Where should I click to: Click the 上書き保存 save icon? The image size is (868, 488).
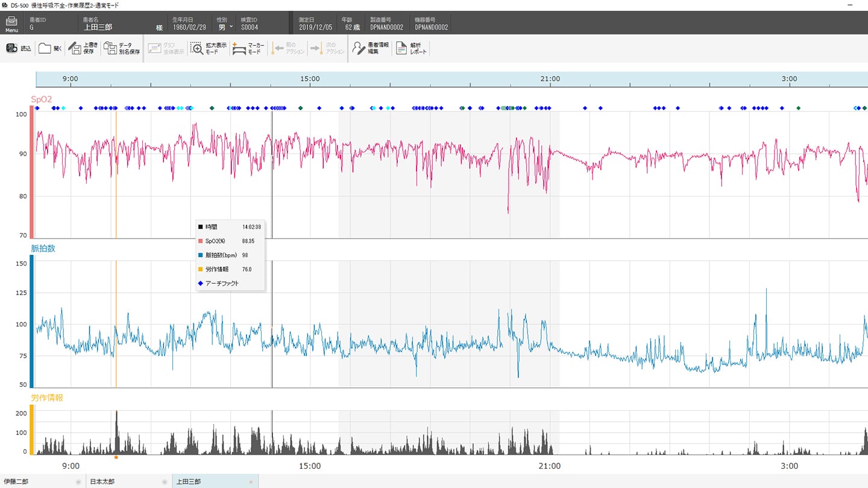[75, 48]
